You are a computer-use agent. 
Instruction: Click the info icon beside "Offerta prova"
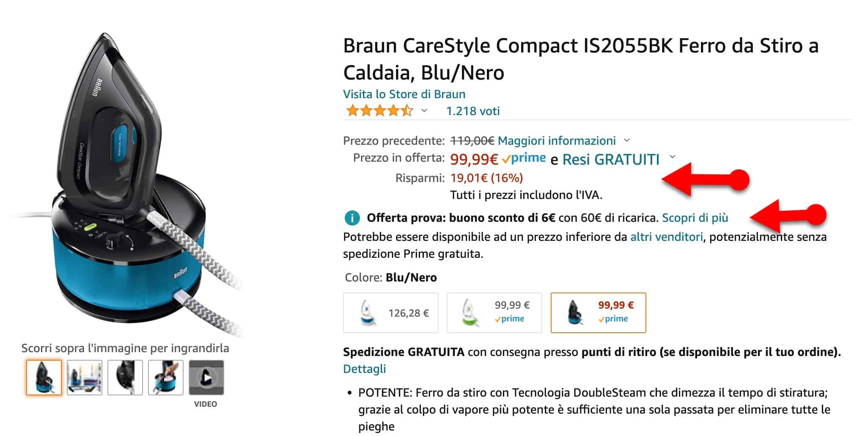[352, 218]
